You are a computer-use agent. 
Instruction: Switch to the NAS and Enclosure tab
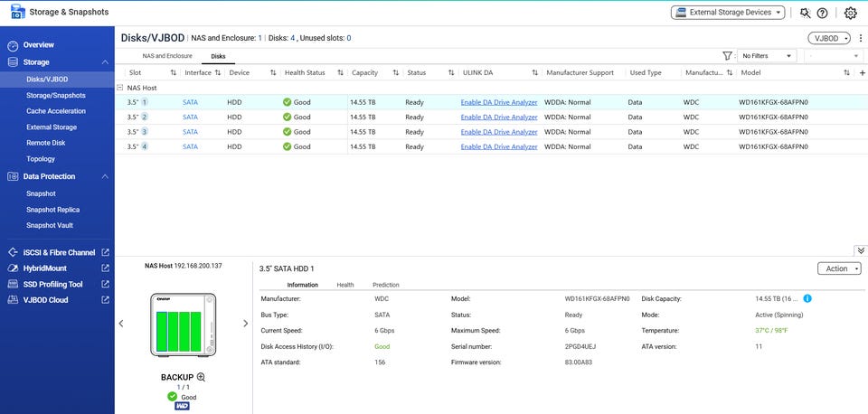(x=167, y=56)
